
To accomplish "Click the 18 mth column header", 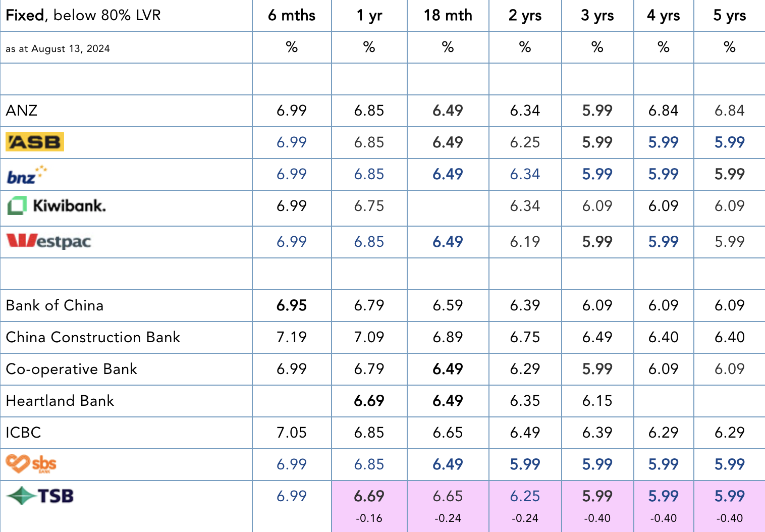I will tap(448, 16).
